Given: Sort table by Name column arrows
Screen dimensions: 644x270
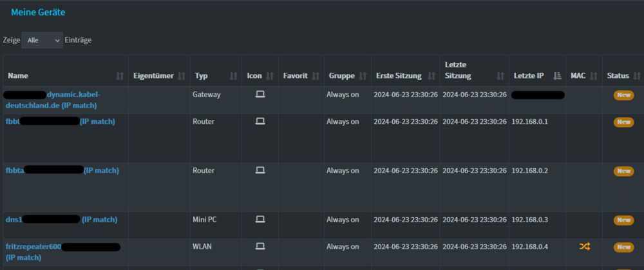Looking at the screenshot, I should 120,76.
